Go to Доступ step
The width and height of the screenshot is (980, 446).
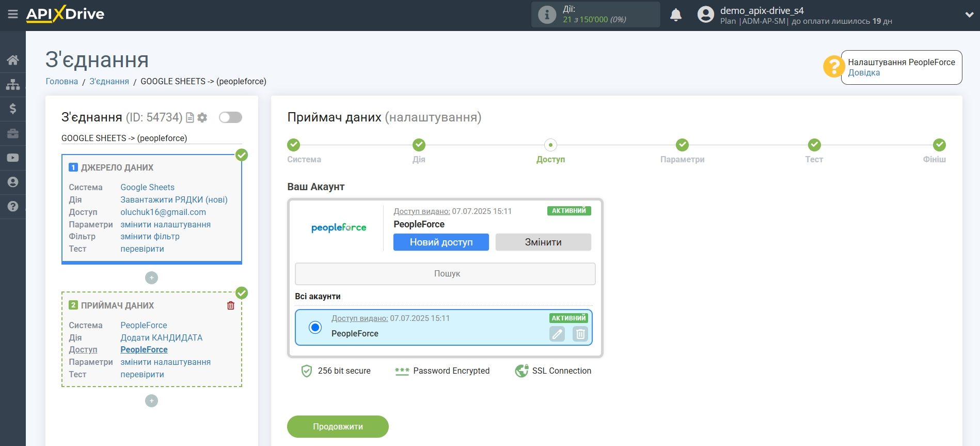click(x=550, y=145)
